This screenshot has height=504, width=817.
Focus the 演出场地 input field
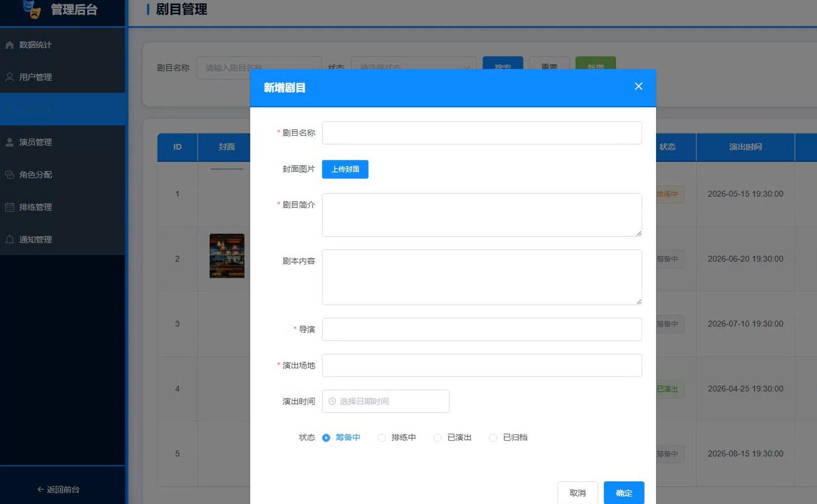(x=482, y=365)
